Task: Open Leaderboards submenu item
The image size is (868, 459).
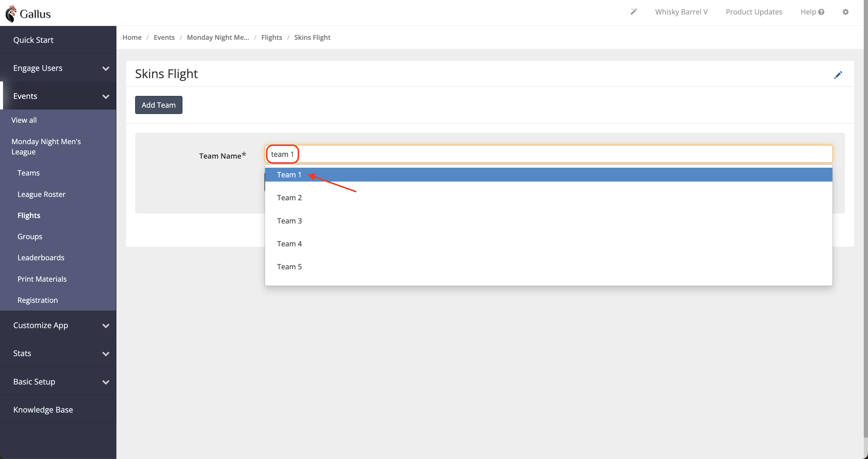Action: 41,258
